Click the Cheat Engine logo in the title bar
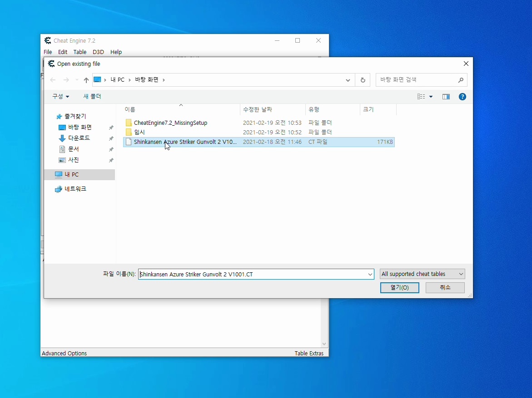The height and width of the screenshot is (398, 532). (x=48, y=41)
